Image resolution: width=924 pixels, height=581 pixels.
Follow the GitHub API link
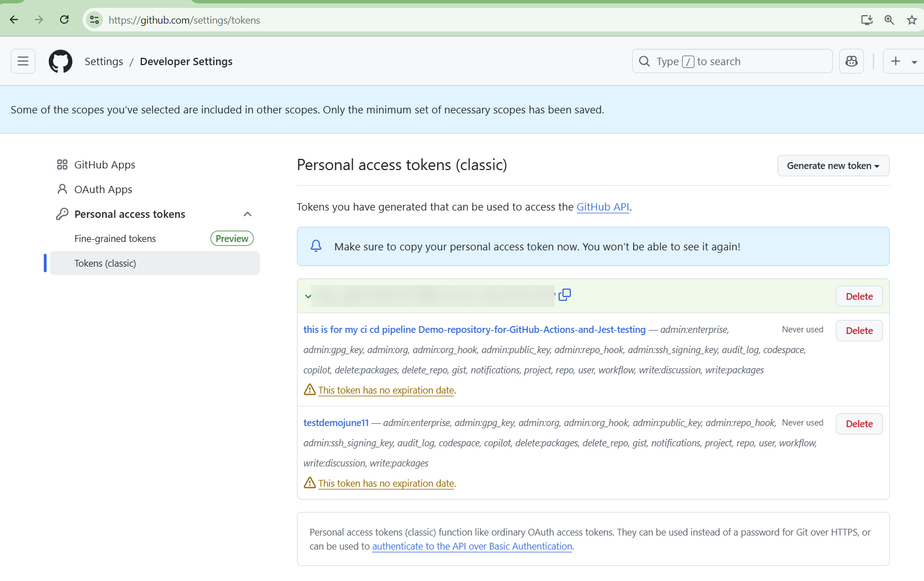tap(602, 207)
